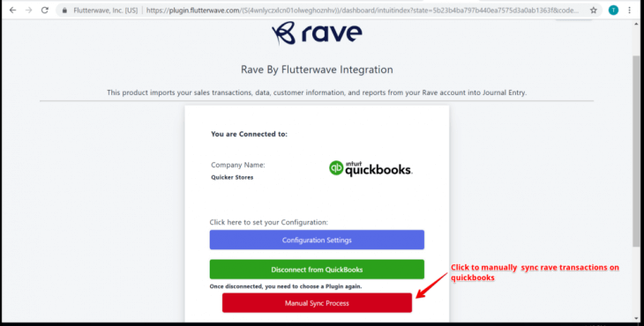Open the Chrome three-dot menu
644x326 pixels.
pyautogui.click(x=629, y=11)
